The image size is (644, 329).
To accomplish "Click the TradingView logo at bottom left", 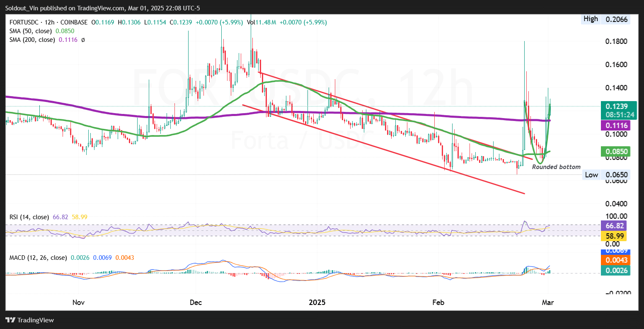I will (29, 320).
